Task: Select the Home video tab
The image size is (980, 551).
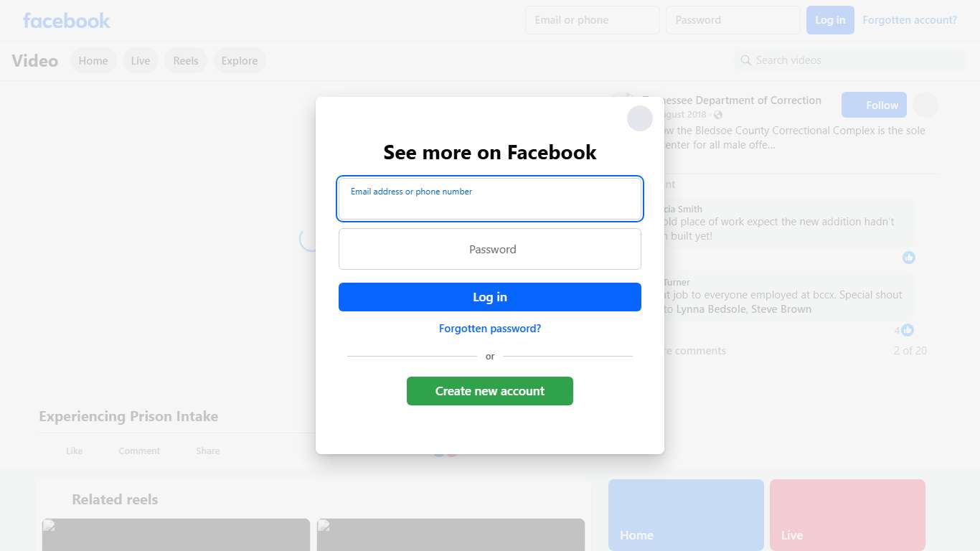Action: coord(93,61)
